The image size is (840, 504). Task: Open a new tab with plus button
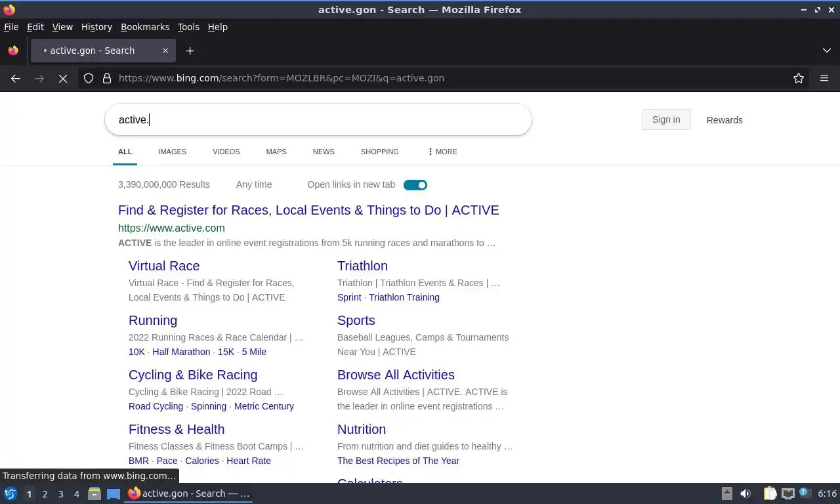pyautogui.click(x=190, y=51)
